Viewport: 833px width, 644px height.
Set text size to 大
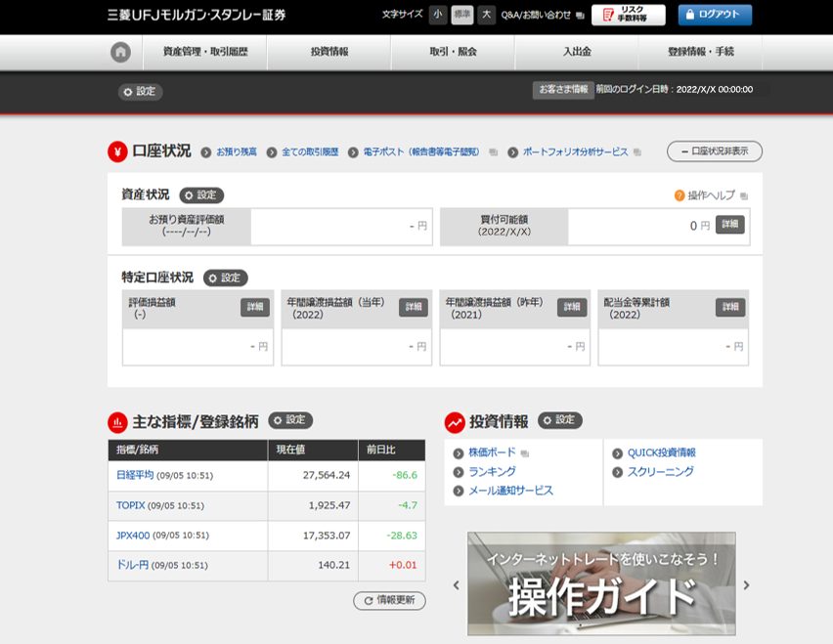[x=487, y=15]
